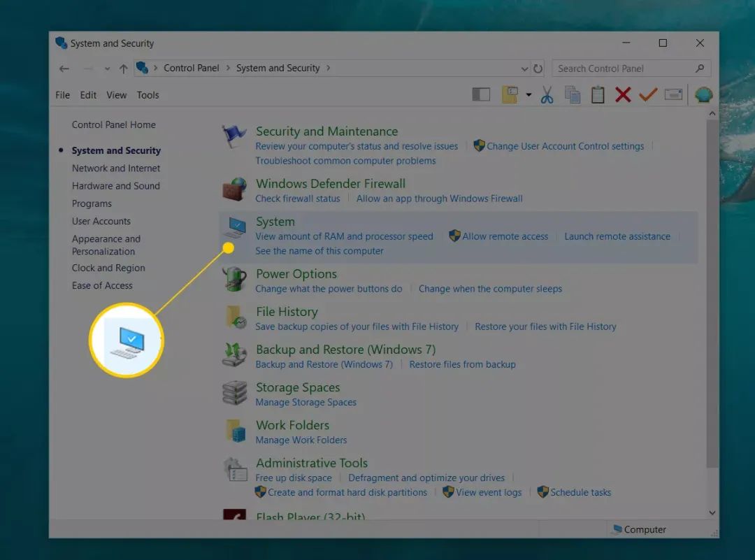Screen dimensions: 755x560
Task: Click Schedule tasks link
Action: click(x=581, y=492)
